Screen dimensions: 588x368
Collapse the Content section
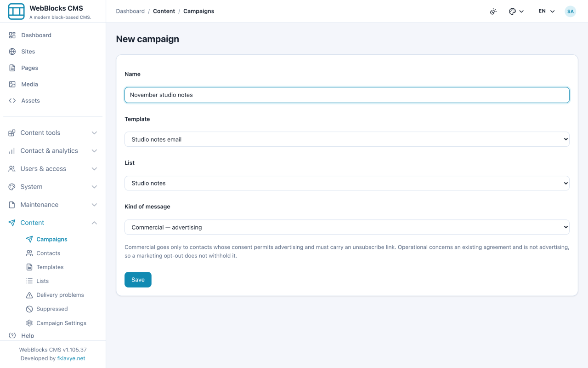click(53, 223)
